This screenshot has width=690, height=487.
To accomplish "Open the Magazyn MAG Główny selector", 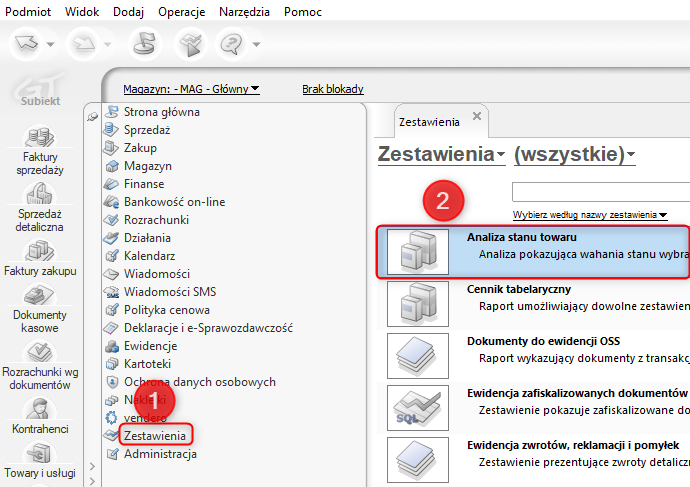I will click(191, 89).
